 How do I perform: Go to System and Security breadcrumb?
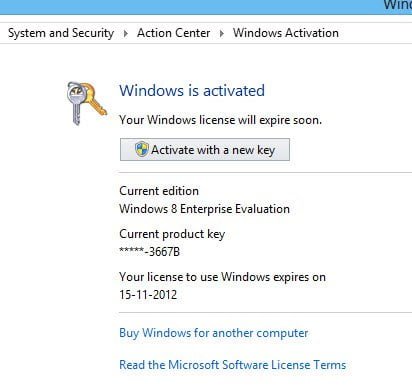(61, 33)
